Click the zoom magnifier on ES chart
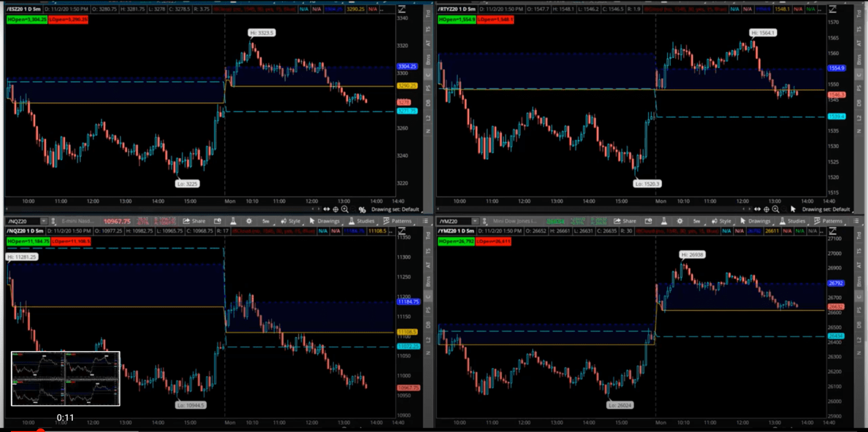This screenshot has height=432, width=868. [x=345, y=209]
